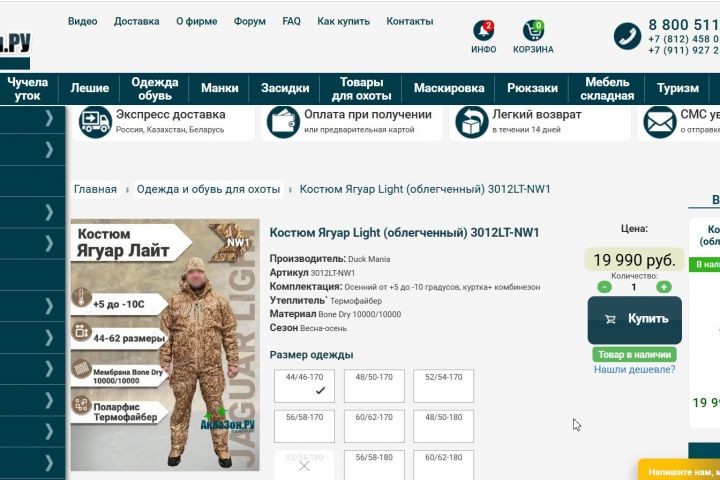Open the Манки category
Viewport: 720px width, 480px height.
(219, 89)
